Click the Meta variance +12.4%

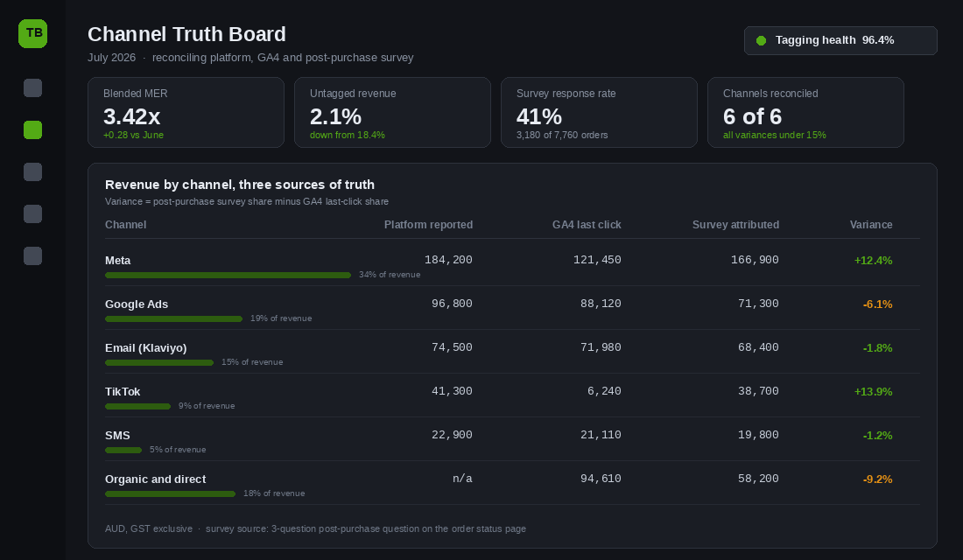click(874, 261)
